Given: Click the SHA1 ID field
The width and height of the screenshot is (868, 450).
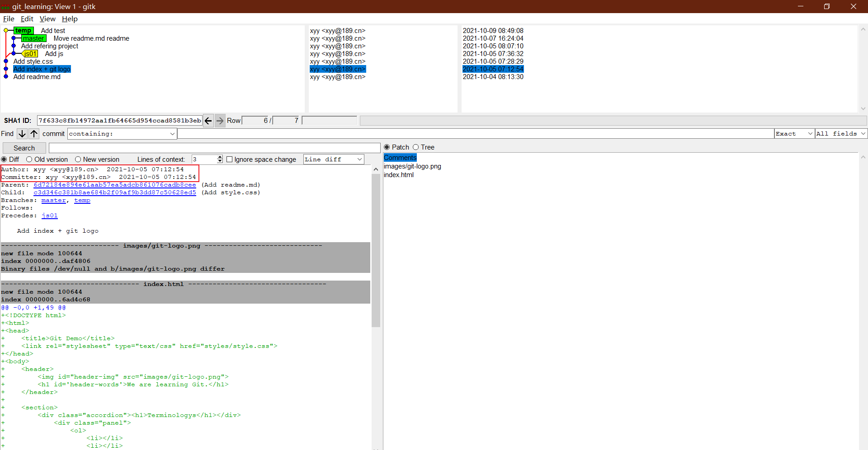Looking at the screenshot, I should (x=120, y=121).
